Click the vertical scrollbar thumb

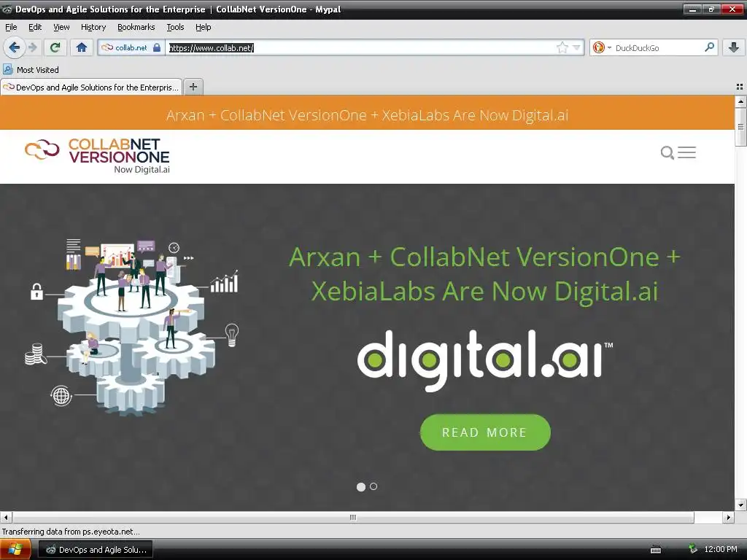click(x=740, y=126)
